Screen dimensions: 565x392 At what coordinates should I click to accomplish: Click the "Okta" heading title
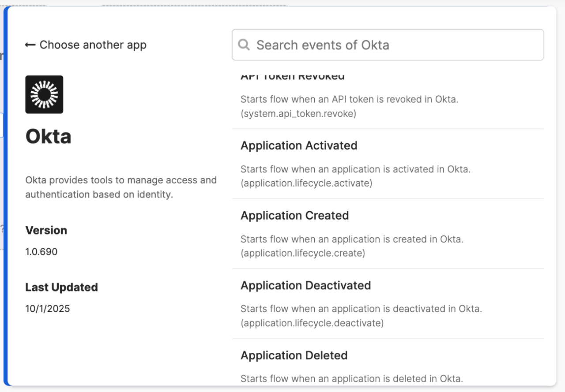49,136
